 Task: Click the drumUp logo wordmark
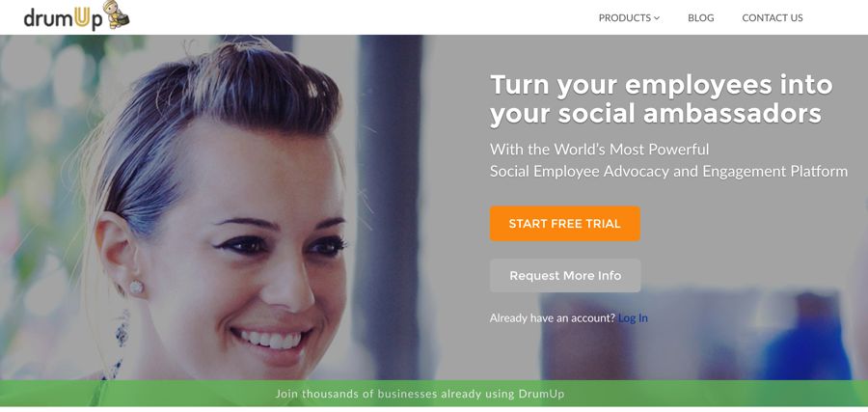[x=63, y=18]
